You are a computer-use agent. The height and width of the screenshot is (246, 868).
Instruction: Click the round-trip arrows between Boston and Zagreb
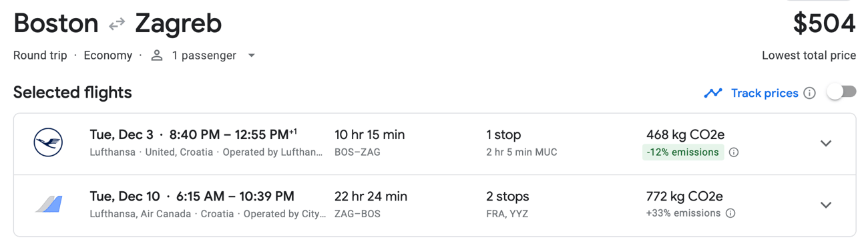[x=117, y=24]
